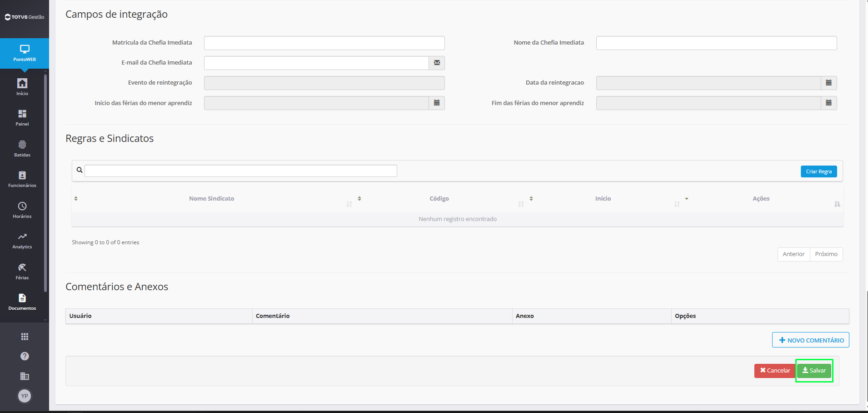Click the Usuário column header
This screenshot has width=868, height=413.
point(159,316)
